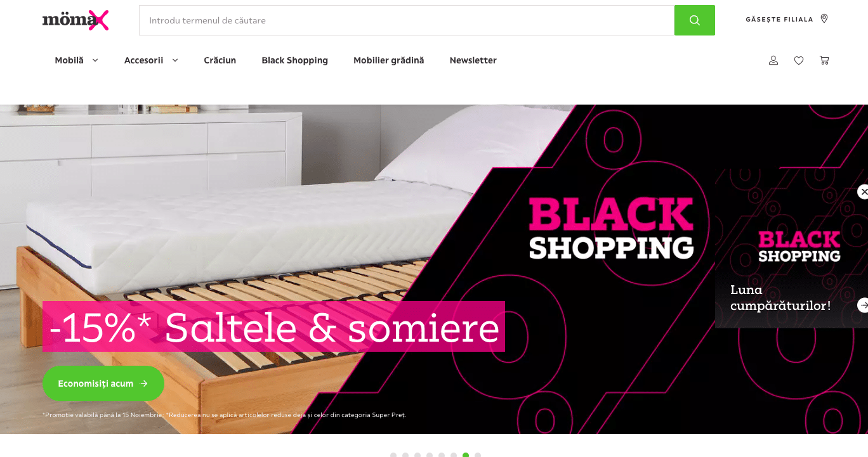Open the Crăciun menu item

click(220, 60)
